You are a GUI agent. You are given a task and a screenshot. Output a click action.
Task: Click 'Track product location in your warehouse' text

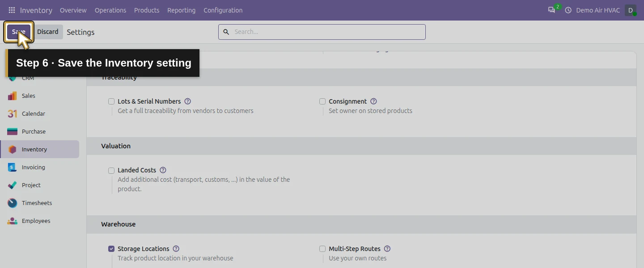point(175,258)
